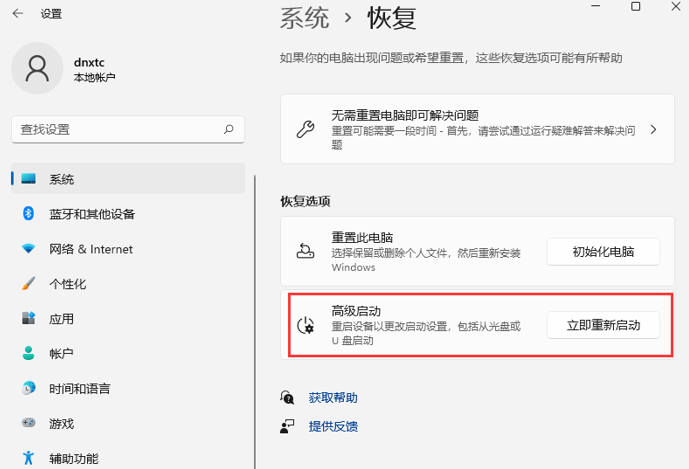Click the sidebar vertical scrollbar

[255, 322]
